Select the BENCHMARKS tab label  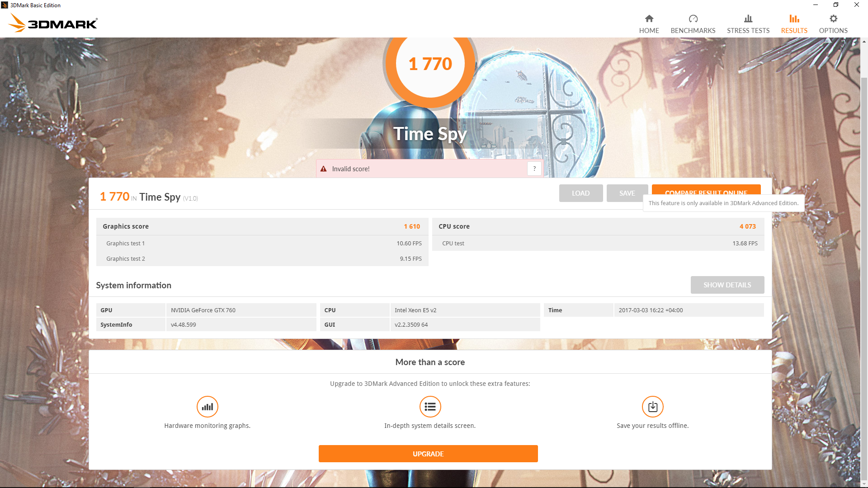[x=693, y=31]
